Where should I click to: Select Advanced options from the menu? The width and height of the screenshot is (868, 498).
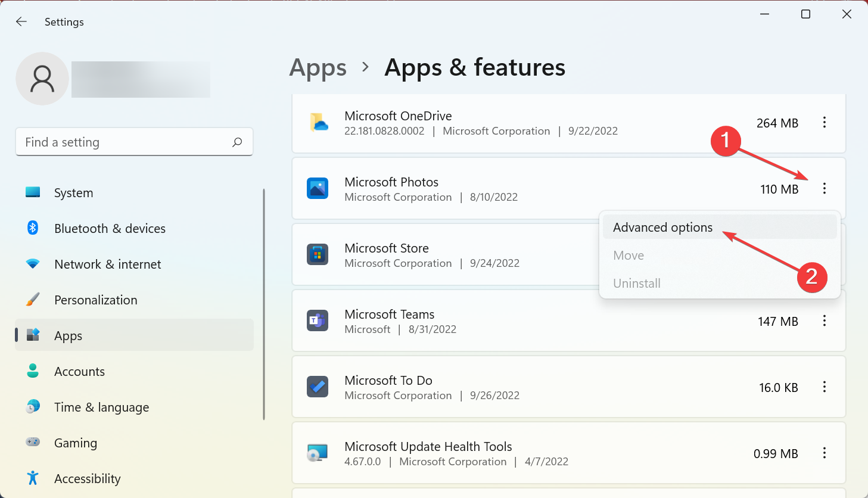point(662,228)
